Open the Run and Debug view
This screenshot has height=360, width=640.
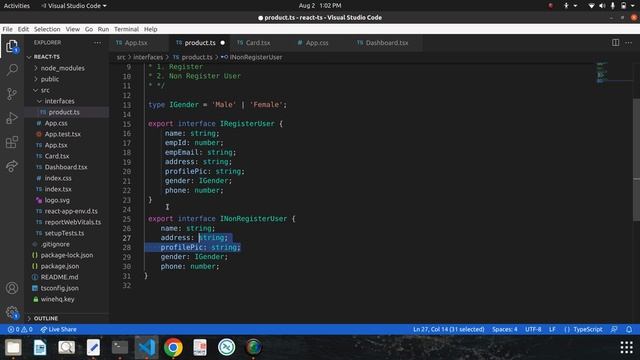(12, 118)
